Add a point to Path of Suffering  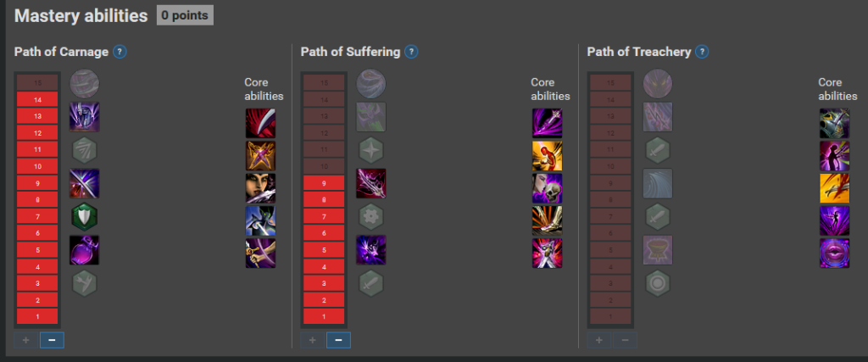pos(312,340)
